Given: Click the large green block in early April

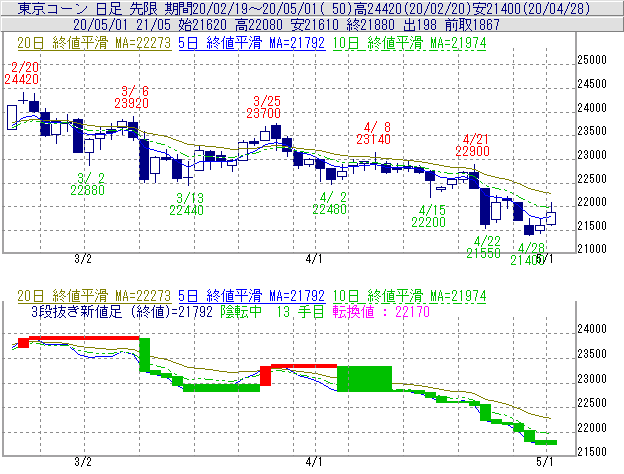Looking at the screenshot, I should point(365,378).
